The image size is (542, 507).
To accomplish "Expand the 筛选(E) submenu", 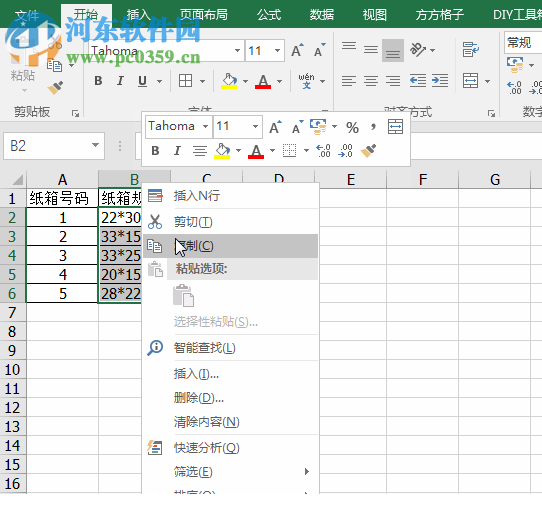I will [x=231, y=471].
